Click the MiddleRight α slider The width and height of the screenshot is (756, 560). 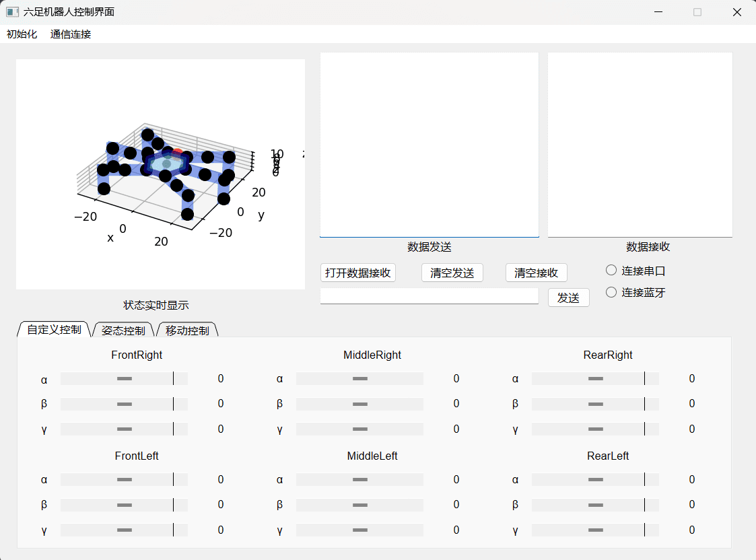coord(359,379)
